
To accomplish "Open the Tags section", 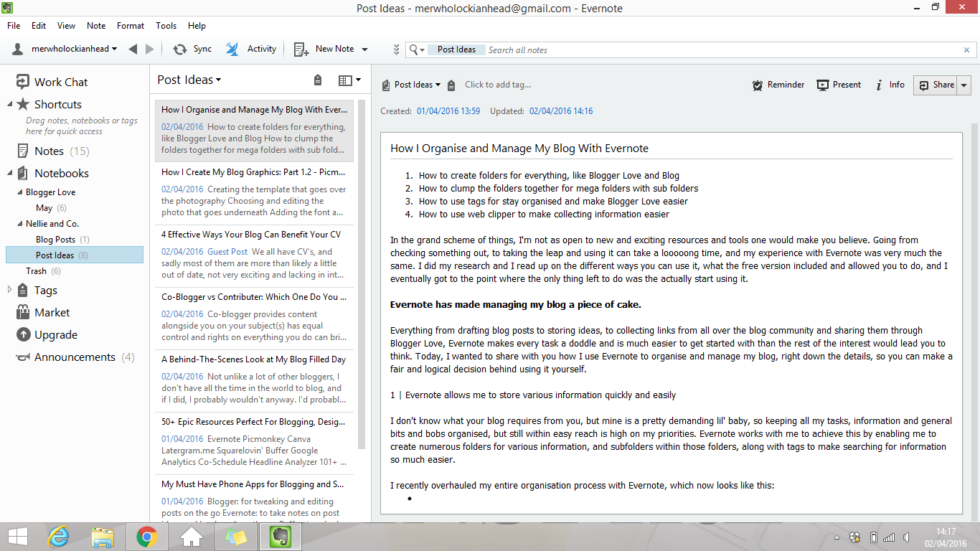I will 37,290.
